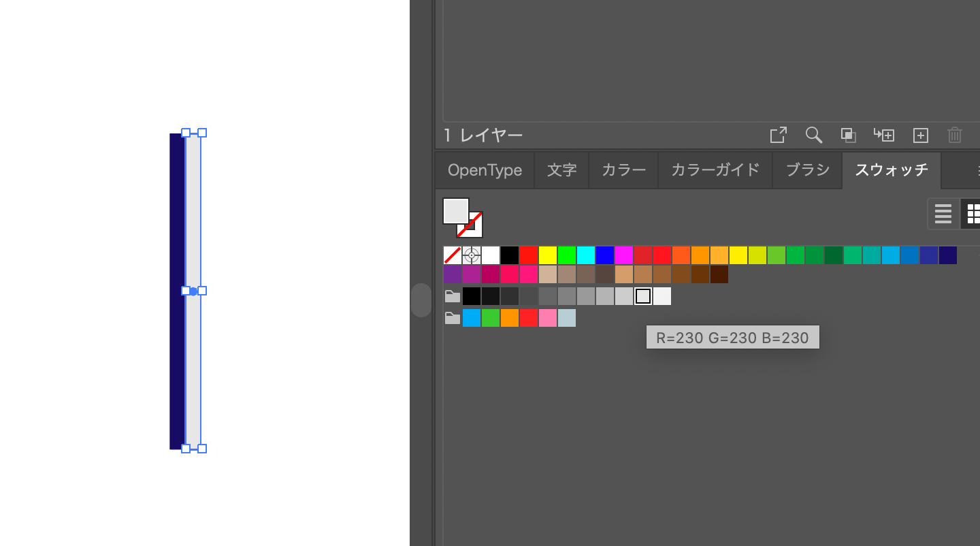Pick the black swatch in top row

pos(510,255)
